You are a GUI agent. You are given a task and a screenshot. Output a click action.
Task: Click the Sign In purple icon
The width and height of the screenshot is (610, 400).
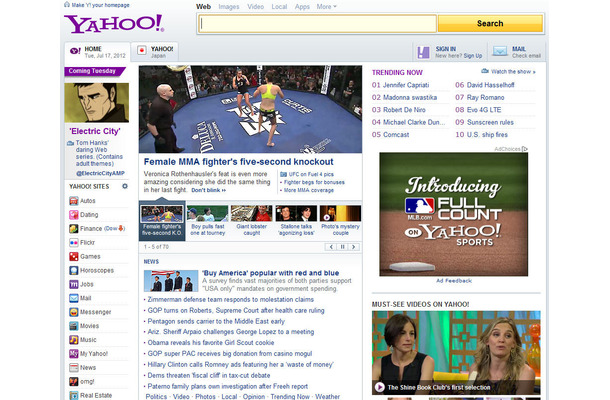[x=424, y=52]
